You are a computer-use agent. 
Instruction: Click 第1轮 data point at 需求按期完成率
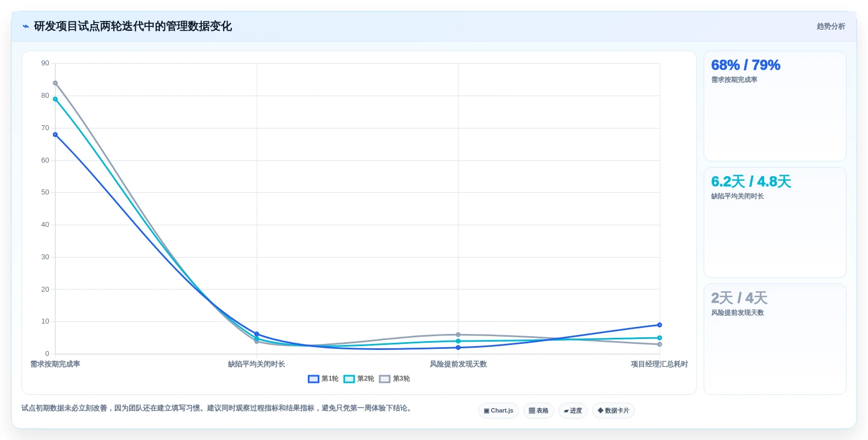[x=55, y=135]
